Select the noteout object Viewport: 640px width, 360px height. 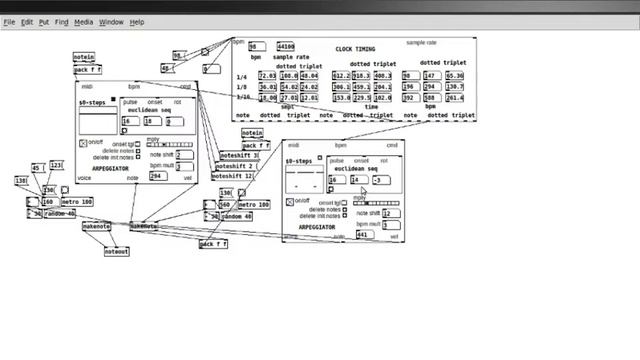point(116,252)
